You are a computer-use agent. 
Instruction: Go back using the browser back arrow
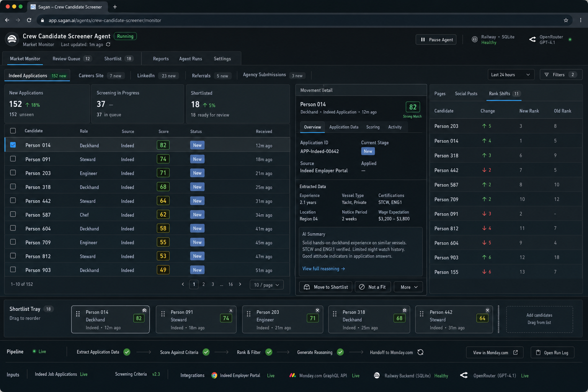pos(7,20)
